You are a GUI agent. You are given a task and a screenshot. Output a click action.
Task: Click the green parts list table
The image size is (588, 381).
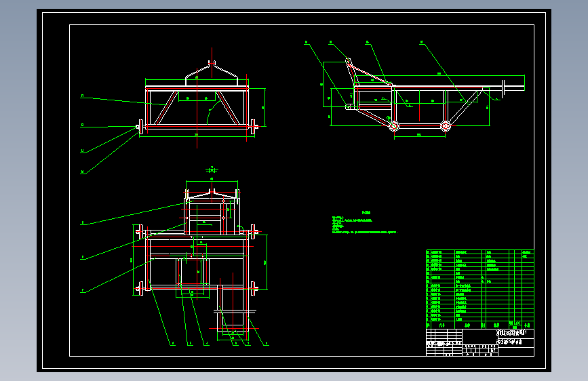480,289
